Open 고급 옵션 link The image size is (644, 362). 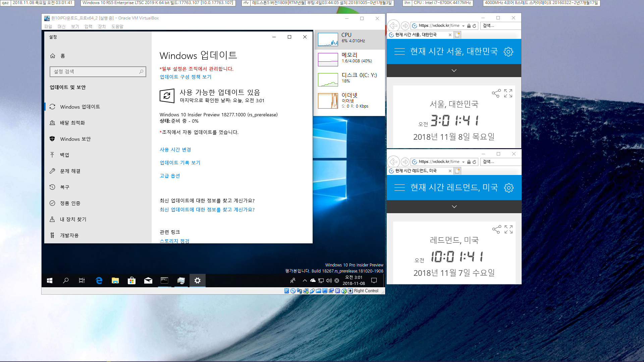(x=170, y=176)
